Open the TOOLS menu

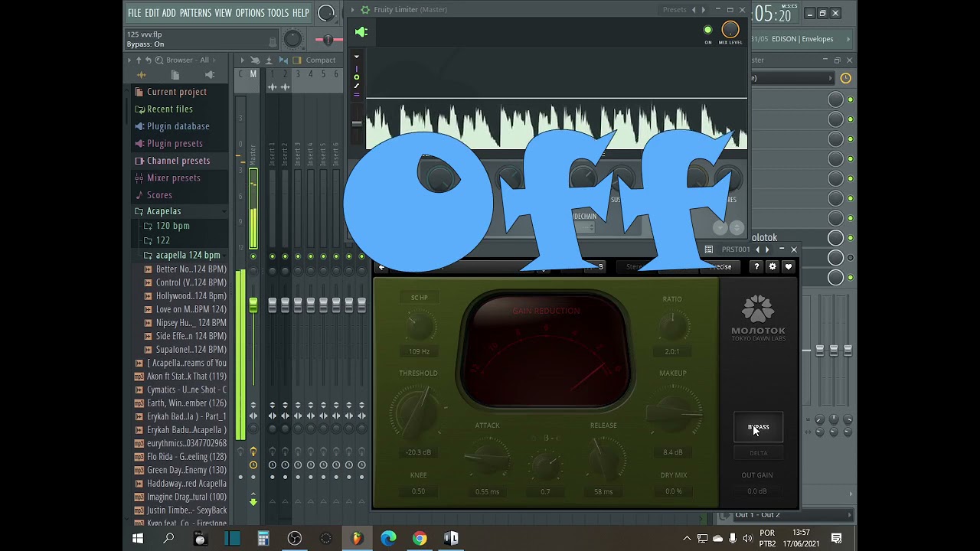tap(278, 13)
